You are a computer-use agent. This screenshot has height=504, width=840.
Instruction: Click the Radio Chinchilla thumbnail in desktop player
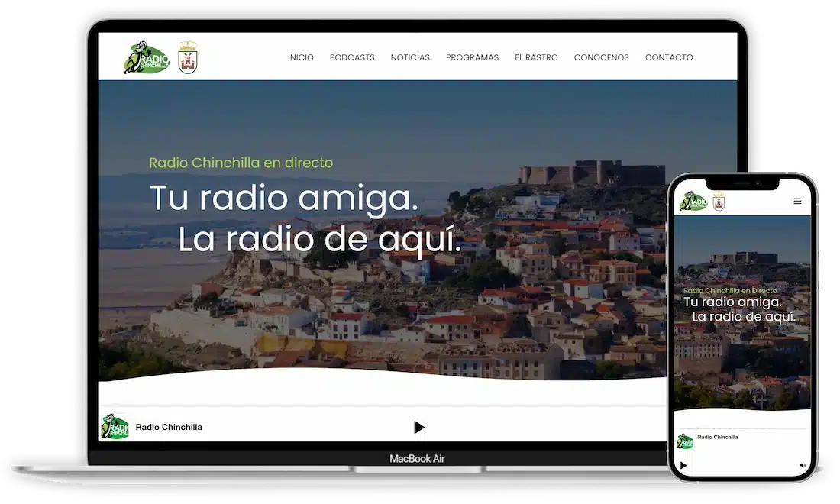(x=115, y=427)
